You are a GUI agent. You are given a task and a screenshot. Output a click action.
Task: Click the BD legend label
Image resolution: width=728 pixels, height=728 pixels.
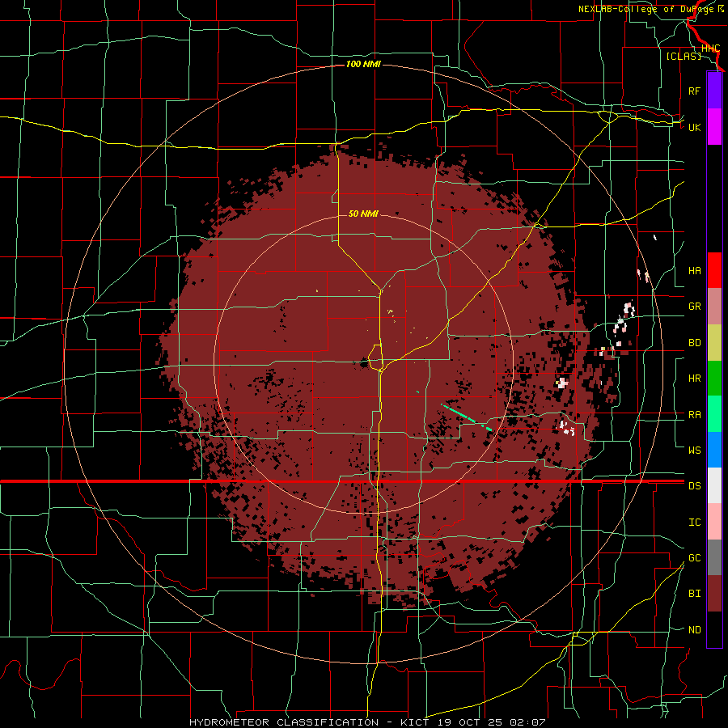pos(694,343)
